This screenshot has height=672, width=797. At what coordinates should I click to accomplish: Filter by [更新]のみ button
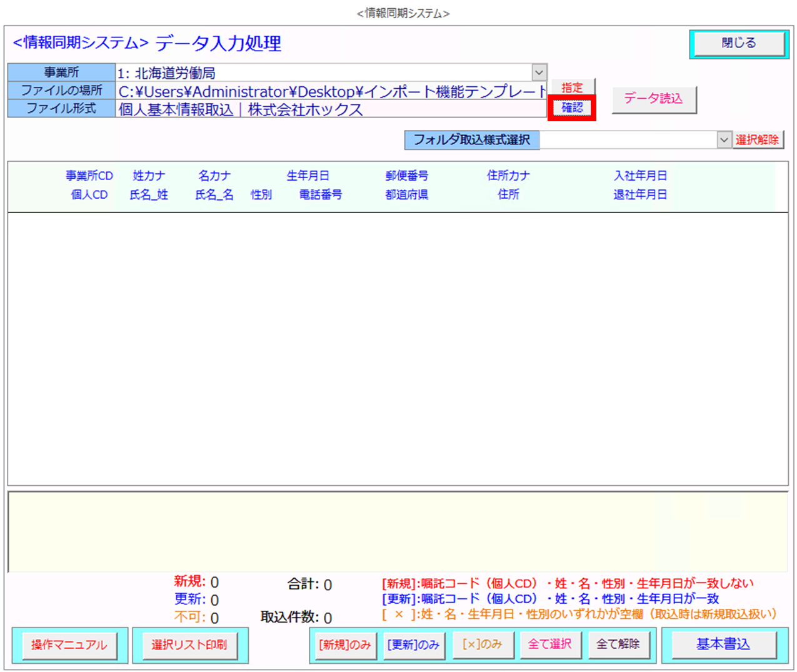(x=413, y=644)
